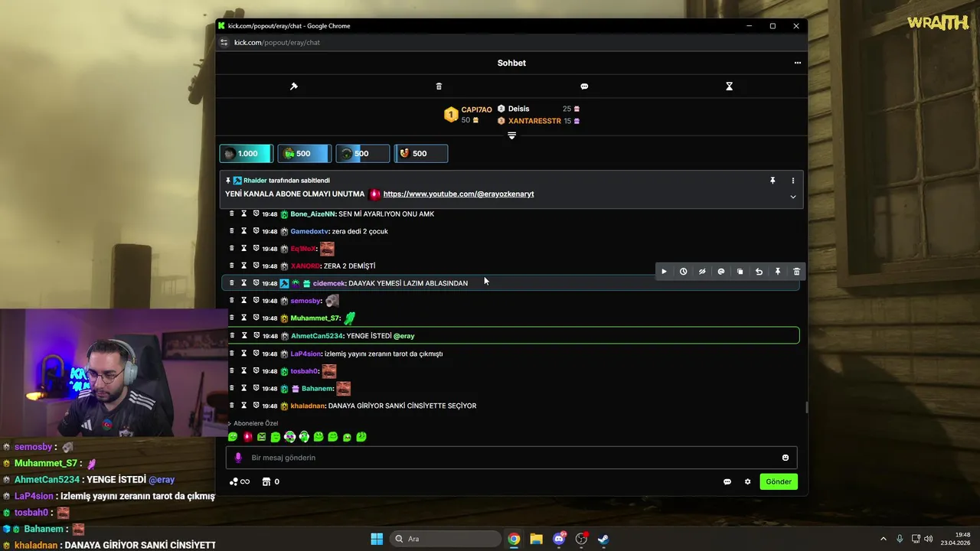
Task: Open chat settings with the gear icon
Action: click(748, 481)
